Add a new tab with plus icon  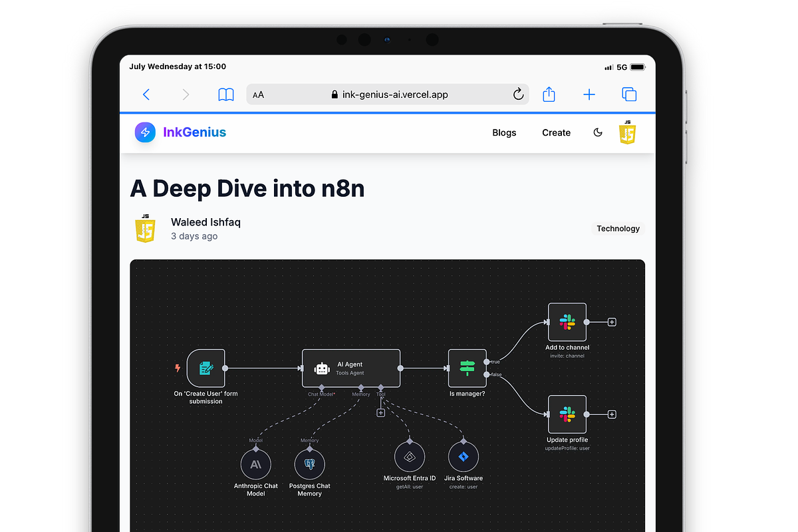pyautogui.click(x=589, y=94)
